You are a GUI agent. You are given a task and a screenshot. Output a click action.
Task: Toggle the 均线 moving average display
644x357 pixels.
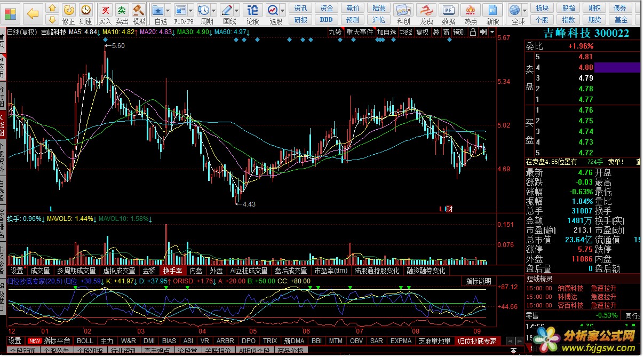(406, 32)
